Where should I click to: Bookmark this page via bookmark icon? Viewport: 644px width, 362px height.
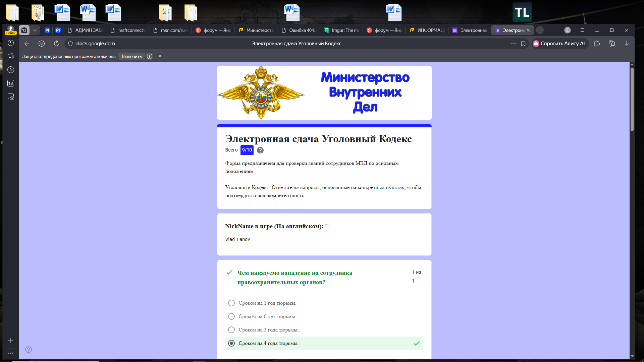point(523,44)
